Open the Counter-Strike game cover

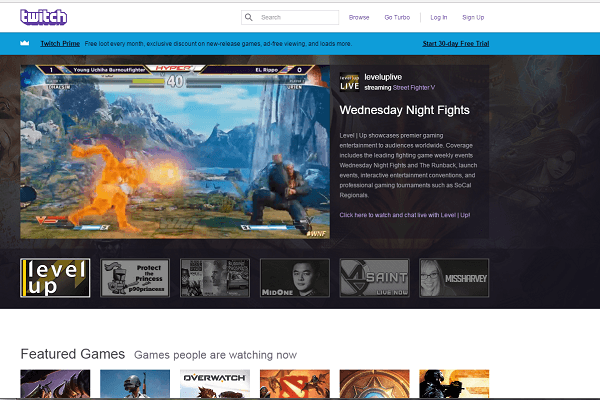(454, 384)
